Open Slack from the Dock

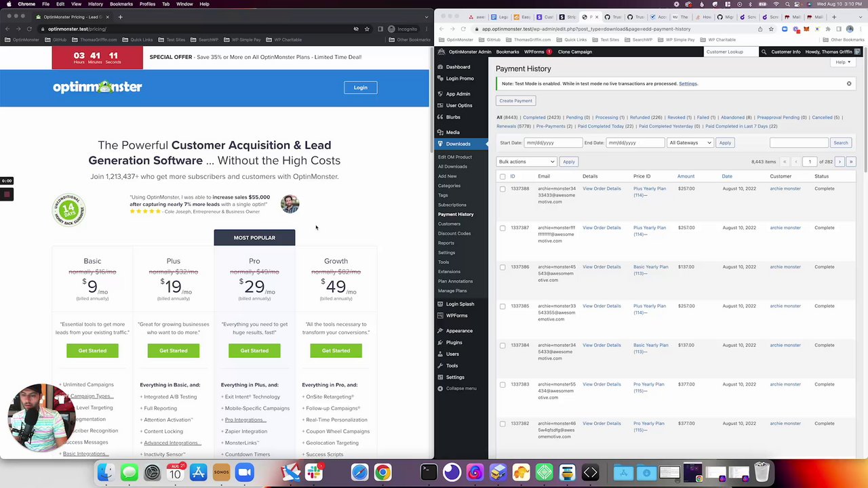[x=313, y=472]
